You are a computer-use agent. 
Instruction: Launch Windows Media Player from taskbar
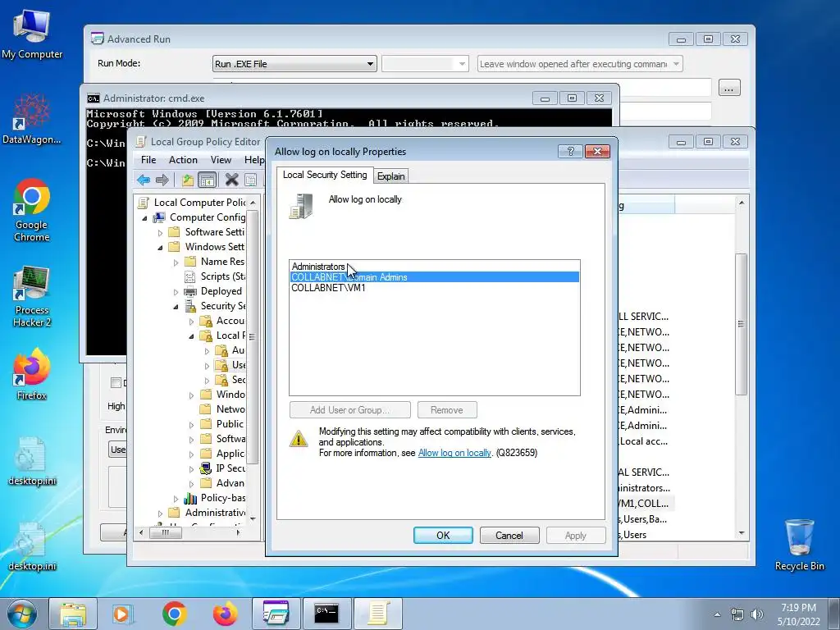(x=123, y=614)
